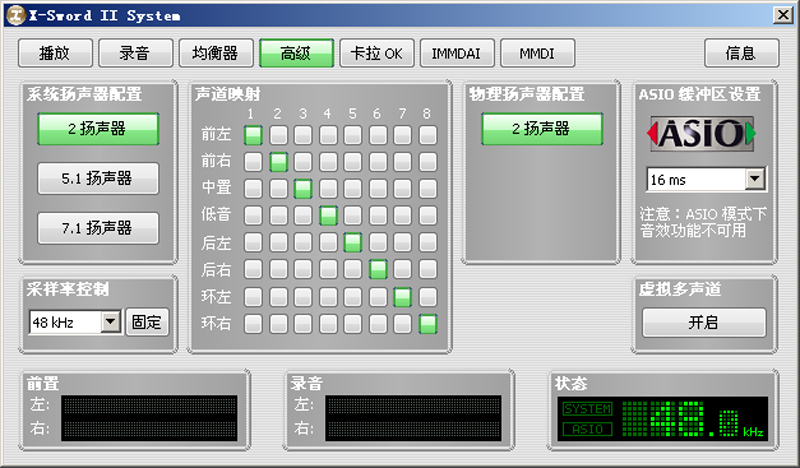Click the 固定 sample rate button
This screenshot has height=468, width=800.
147,322
